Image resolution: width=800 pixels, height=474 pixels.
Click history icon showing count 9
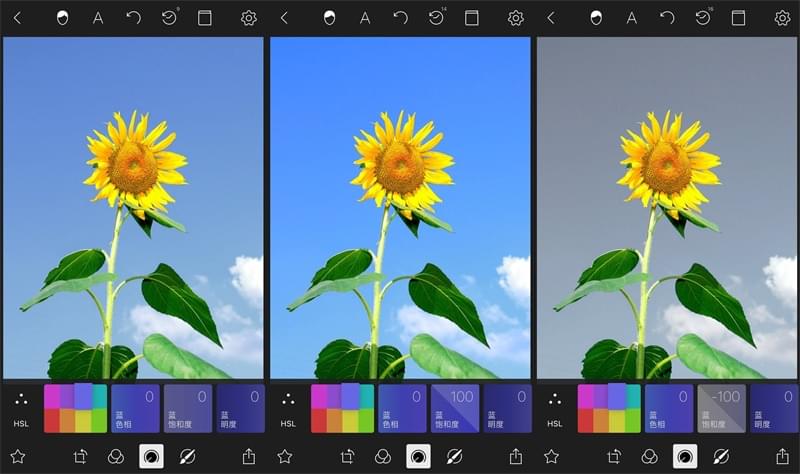coord(170,18)
